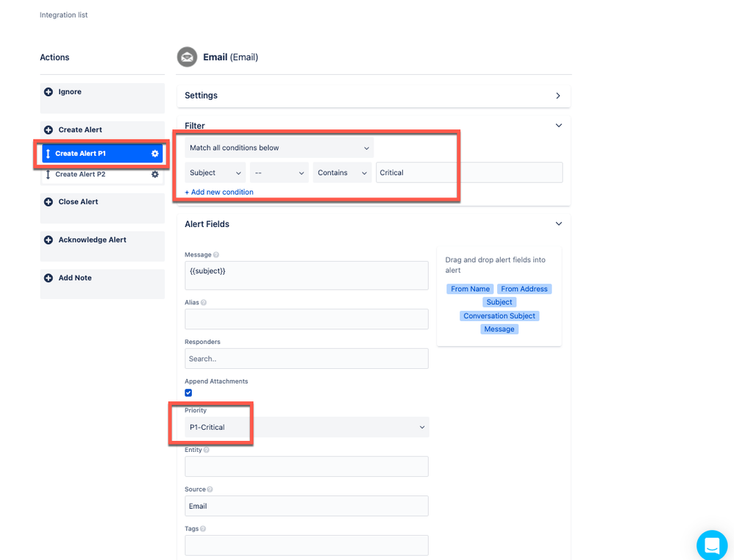Click the plus icon next to Acknowledge Alert
The height and width of the screenshot is (560, 734).
pyautogui.click(x=49, y=240)
